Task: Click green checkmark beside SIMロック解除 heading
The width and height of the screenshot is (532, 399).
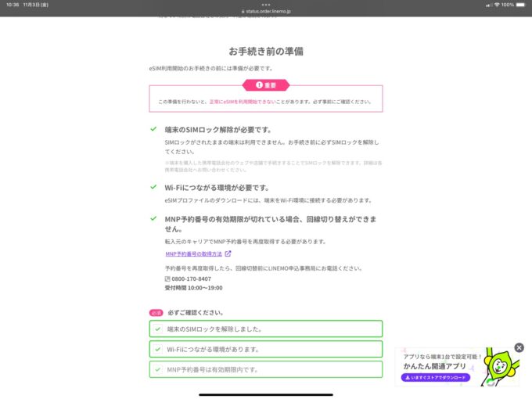Action: point(154,129)
